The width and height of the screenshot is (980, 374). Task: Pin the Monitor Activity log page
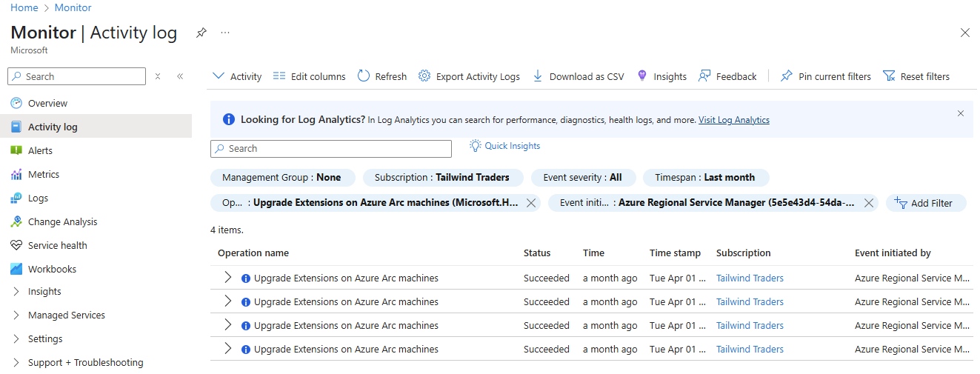click(x=201, y=33)
